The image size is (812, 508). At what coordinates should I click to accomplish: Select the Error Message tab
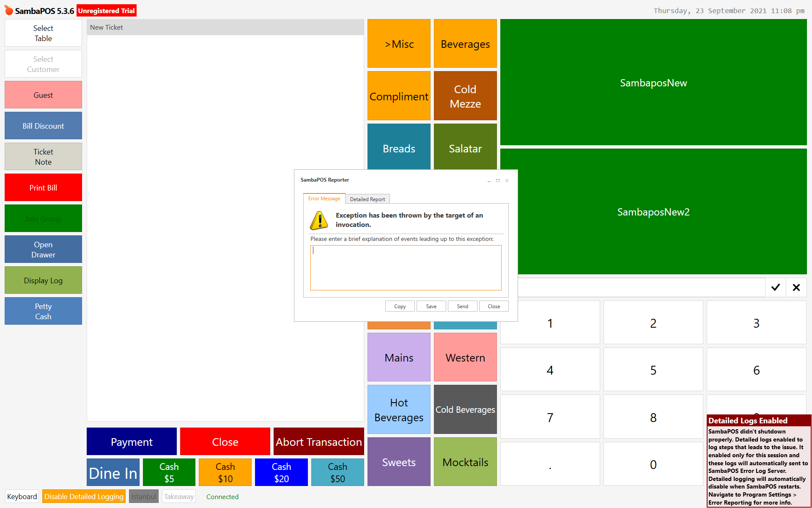coord(324,199)
